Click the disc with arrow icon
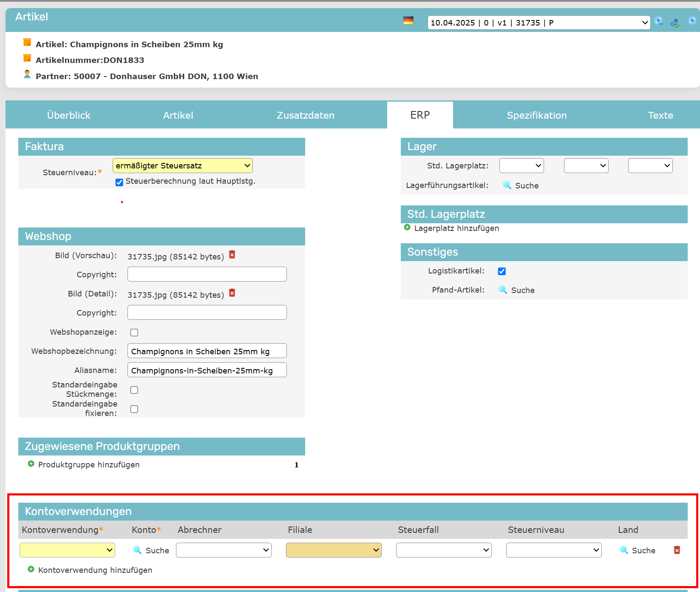Viewport: 700px width, 592px height. pyautogui.click(x=692, y=21)
